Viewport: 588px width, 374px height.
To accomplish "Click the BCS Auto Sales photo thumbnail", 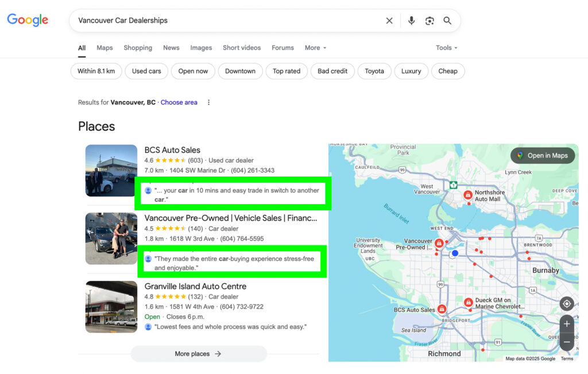I will 111,171.
